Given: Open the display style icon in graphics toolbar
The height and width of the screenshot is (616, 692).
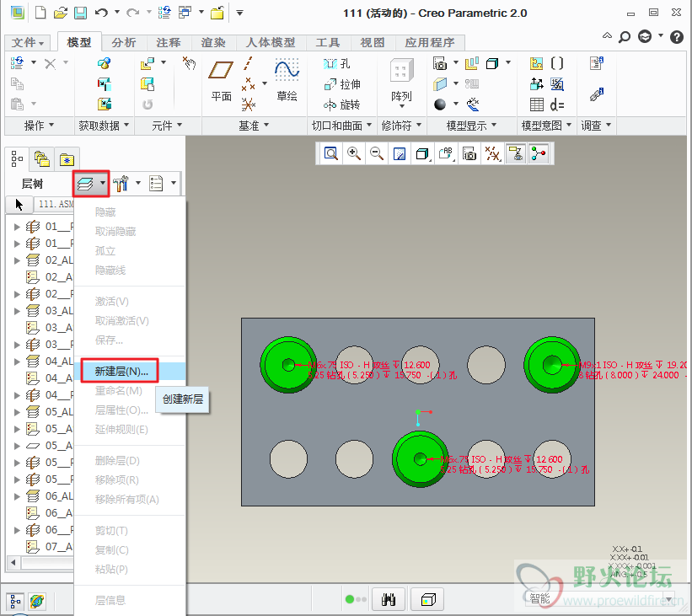Looking at the screenshot, I should coord(423,153).
